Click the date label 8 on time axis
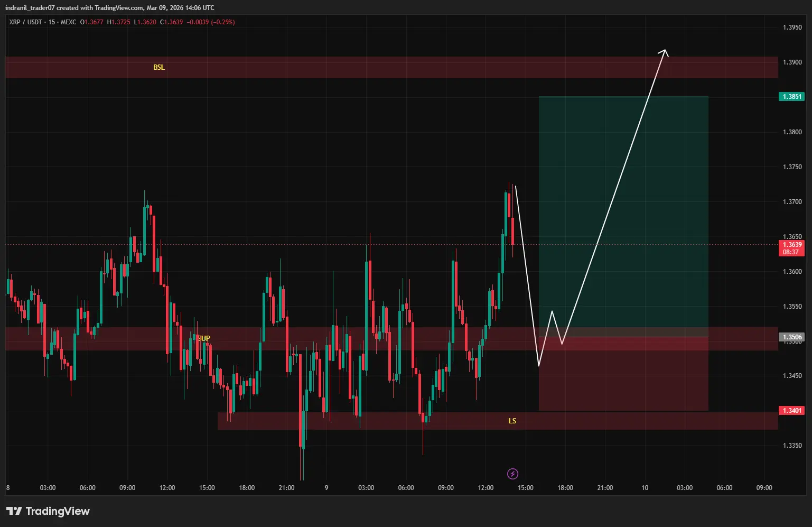 point(8,488)
